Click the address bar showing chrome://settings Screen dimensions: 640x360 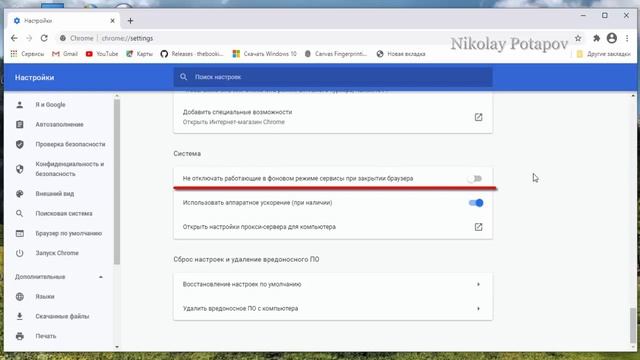point(310,38)
